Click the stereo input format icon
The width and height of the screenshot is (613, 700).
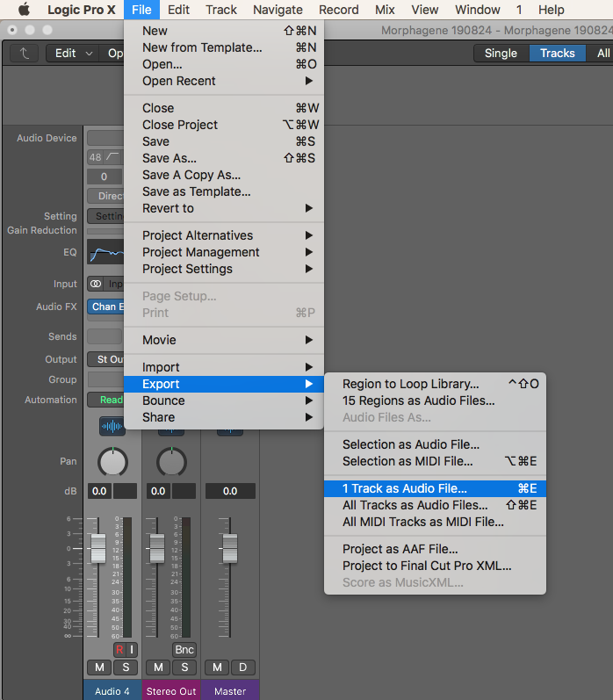pos(96,284)
